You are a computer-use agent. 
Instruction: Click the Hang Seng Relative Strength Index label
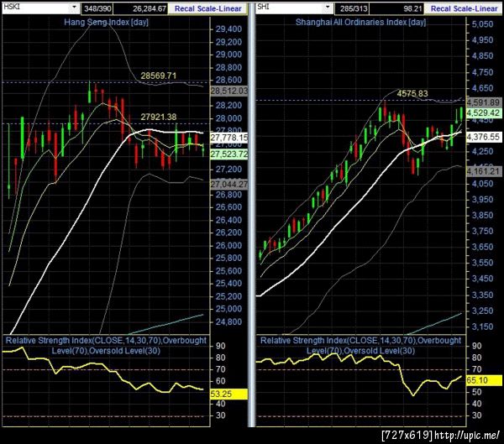tap(106, 345)
